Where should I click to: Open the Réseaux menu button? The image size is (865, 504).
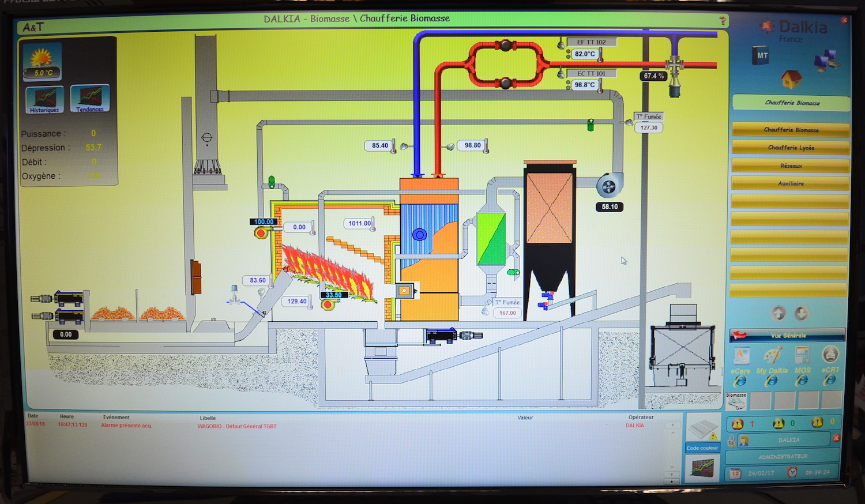[x=791, y=166]
